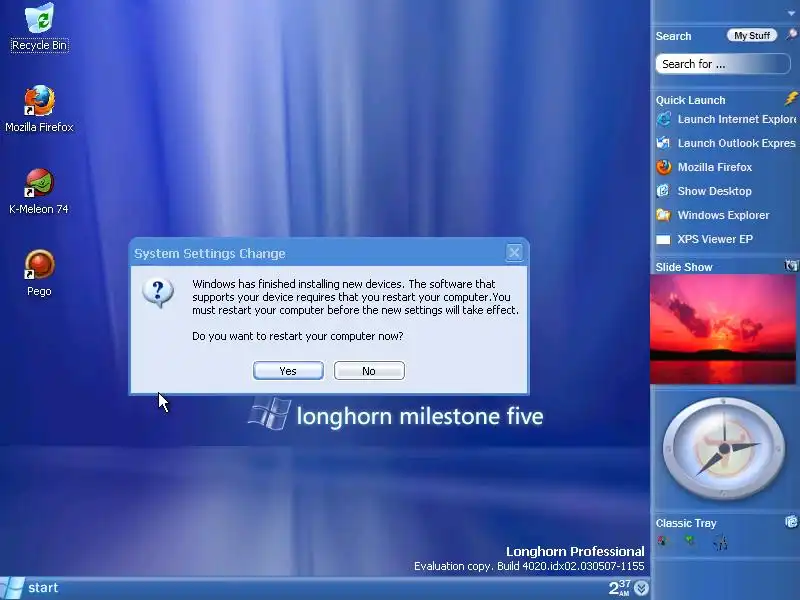The image size is (800, 600).
Task: Open Windows Explorer from Quick Launch
Action: click(713, 215)
